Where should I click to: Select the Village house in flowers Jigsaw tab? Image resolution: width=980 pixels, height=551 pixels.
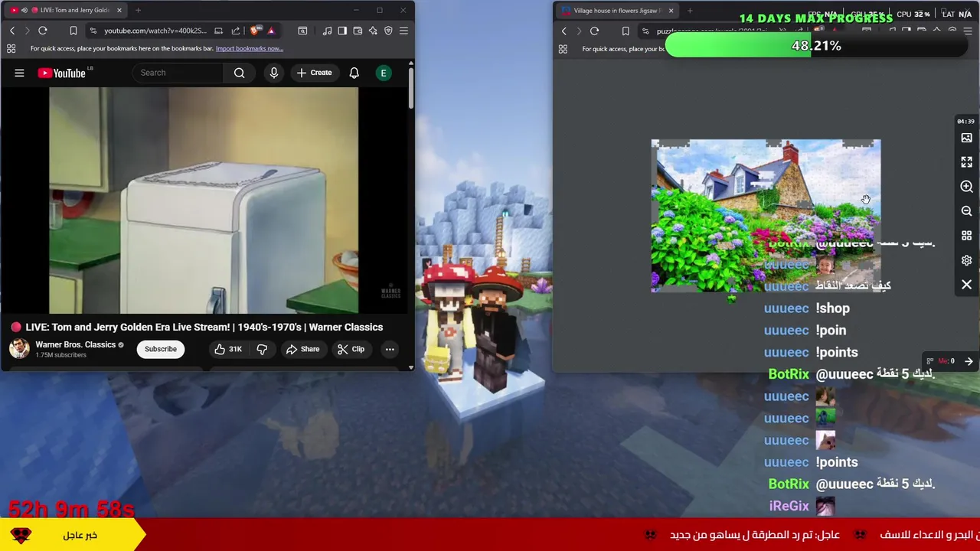click(616, 11)
